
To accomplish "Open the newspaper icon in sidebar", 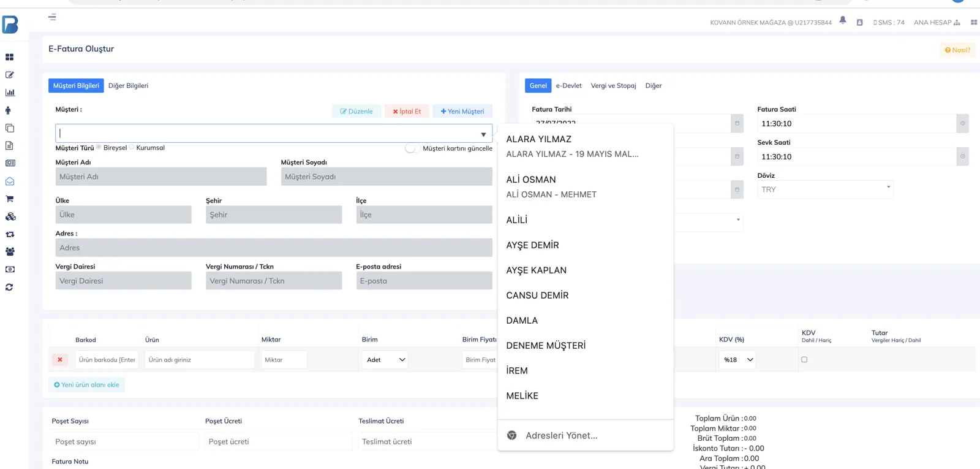I will [10, 163].
